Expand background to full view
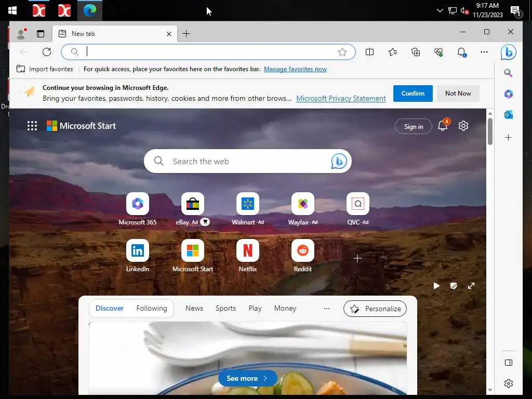 [471, 286]
